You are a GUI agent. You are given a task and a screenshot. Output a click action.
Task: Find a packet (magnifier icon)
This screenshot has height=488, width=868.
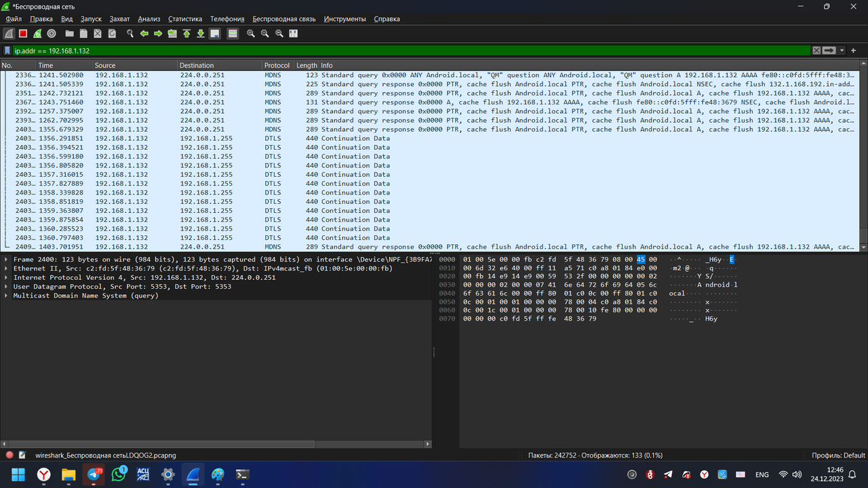click(x=130, y=33)
